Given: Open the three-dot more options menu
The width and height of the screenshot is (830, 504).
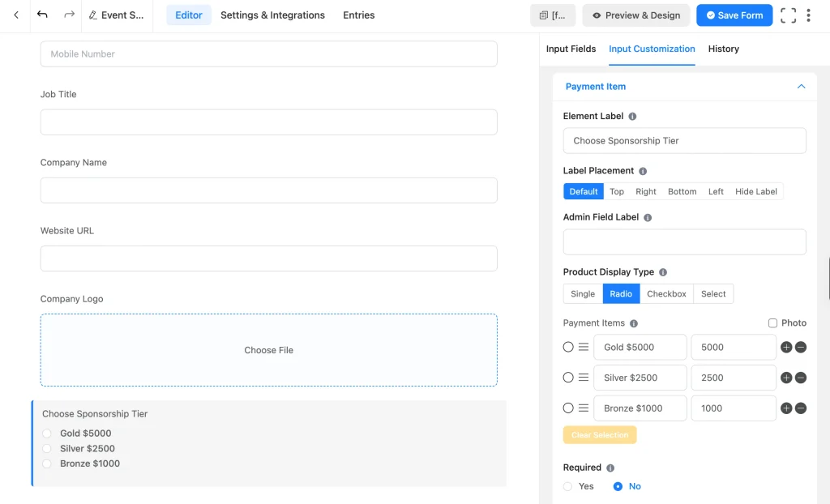Looking at the screenshot, I should point(808,15).
